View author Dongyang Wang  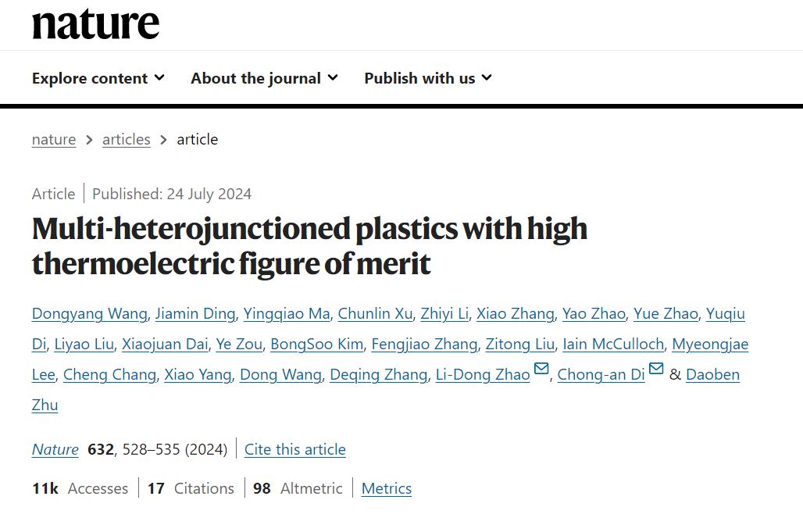click(x=89, y=314)
